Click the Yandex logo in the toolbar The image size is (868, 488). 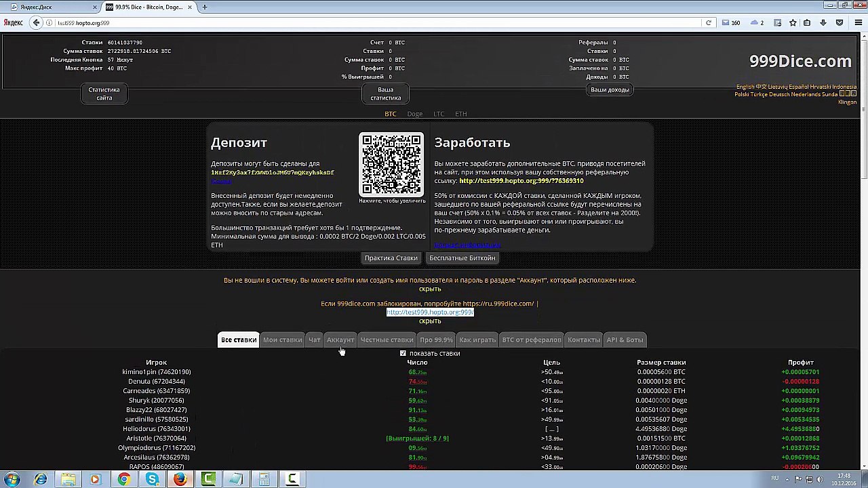coord(14,22)
